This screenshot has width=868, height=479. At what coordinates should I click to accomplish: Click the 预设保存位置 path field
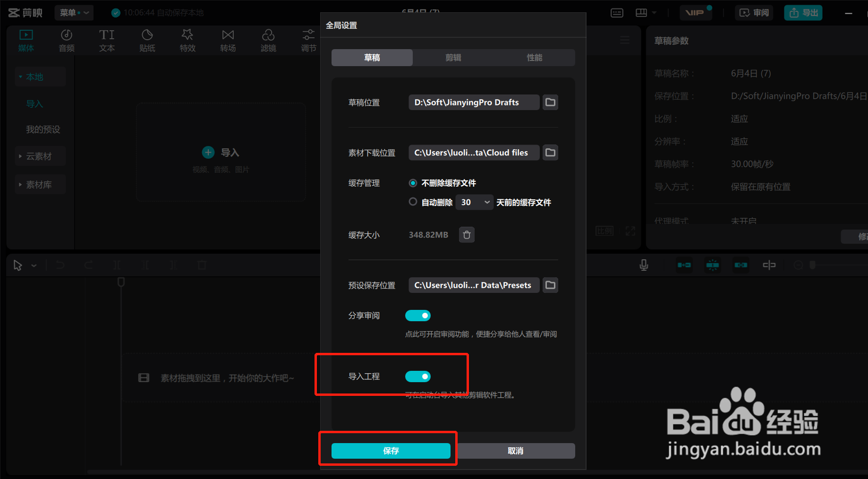474,285
